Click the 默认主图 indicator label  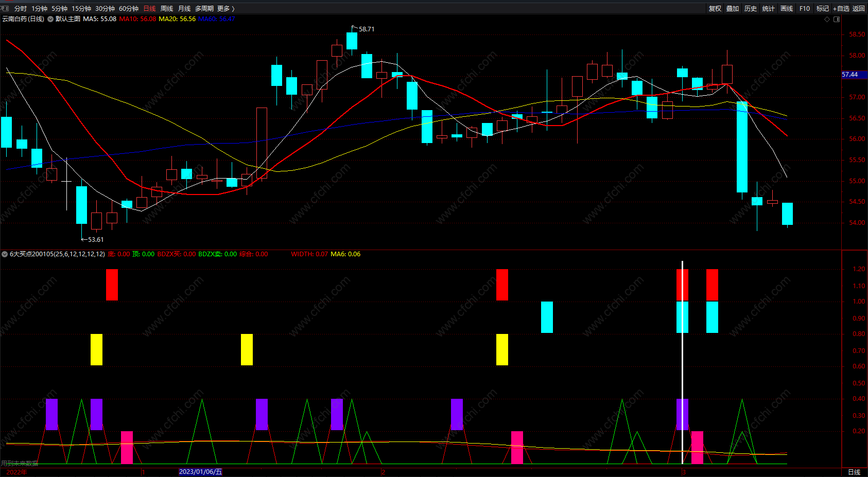[68, 19]
